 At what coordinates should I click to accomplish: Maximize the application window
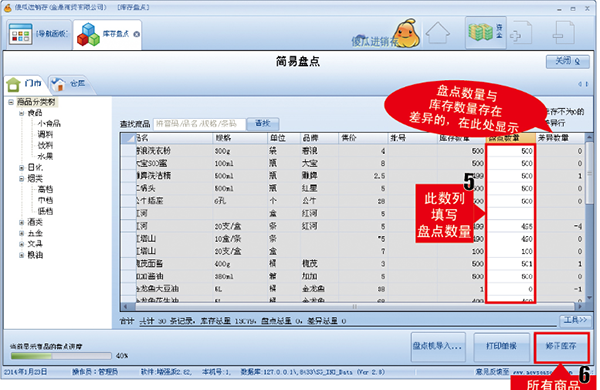pos(573,8)
